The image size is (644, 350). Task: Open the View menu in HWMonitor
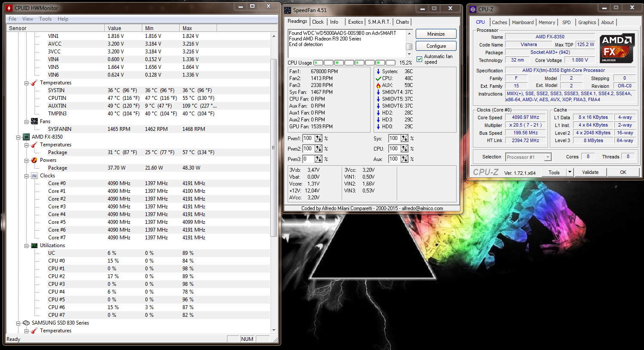point(28,19)
